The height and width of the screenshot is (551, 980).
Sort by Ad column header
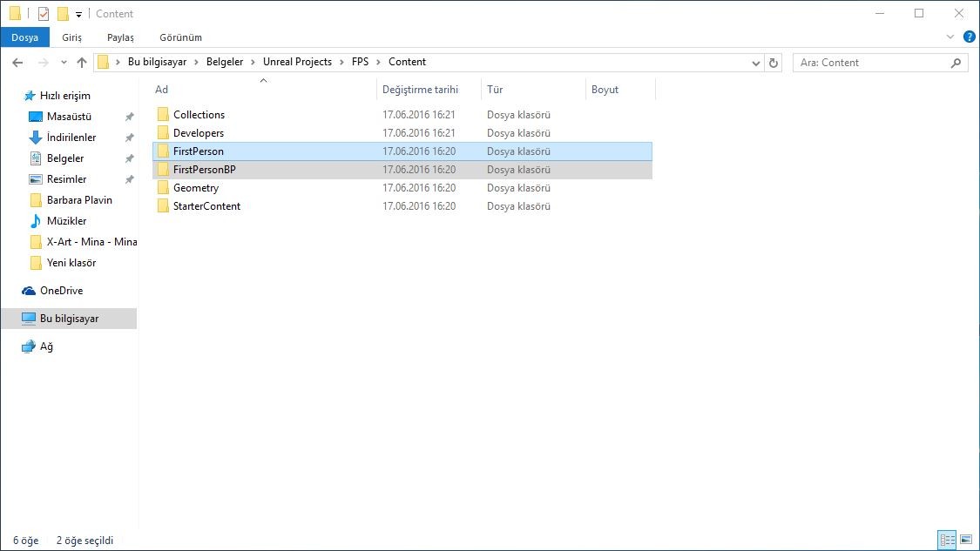[161, 90]
